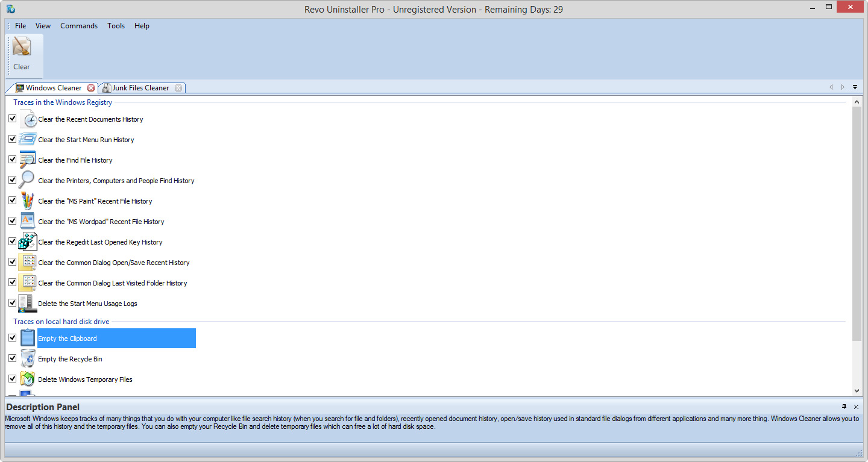The height and width of the screenshot is (462, 868).
Task: Click the Common Dialog Last Visited Folder icon
Action: (28, 283)
